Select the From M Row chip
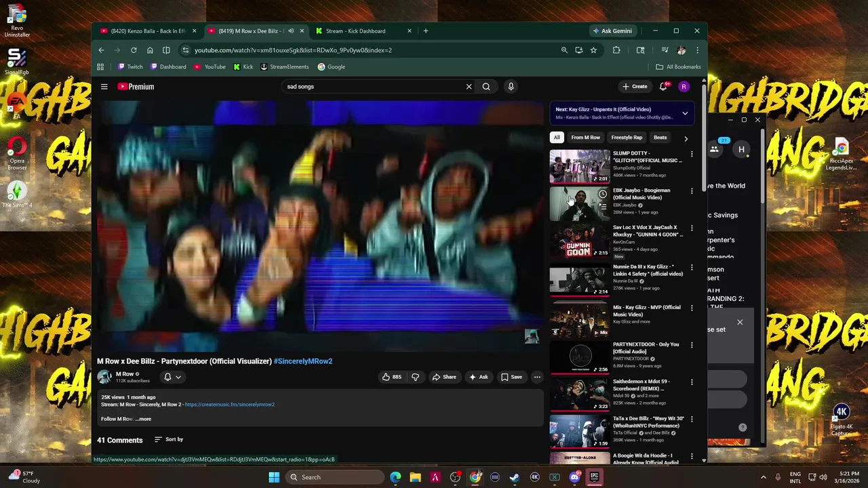Viewport: 868px width, 488px height. pyautogui.click(x=586, y=138)
